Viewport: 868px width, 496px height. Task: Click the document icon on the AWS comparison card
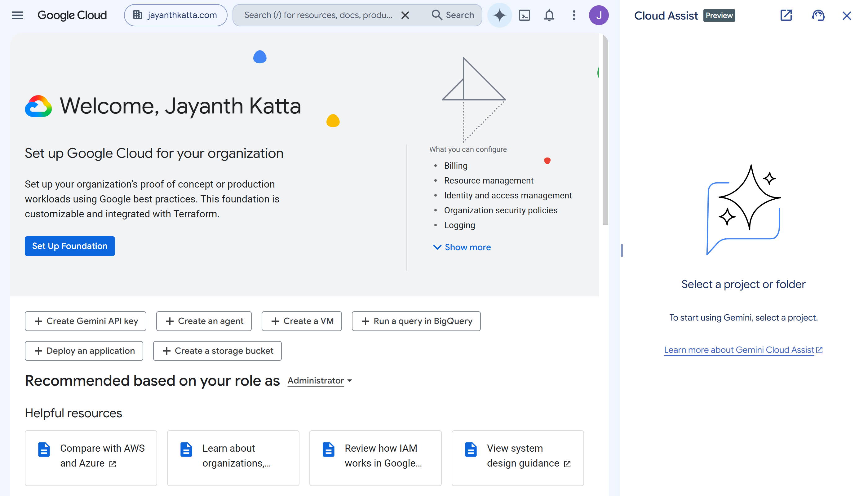(44, 449)
